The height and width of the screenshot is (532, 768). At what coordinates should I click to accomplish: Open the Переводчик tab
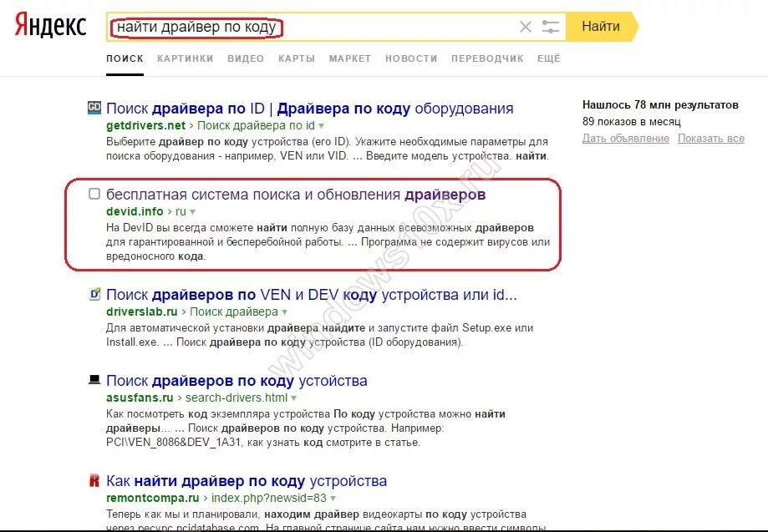[x=487, y=58]
